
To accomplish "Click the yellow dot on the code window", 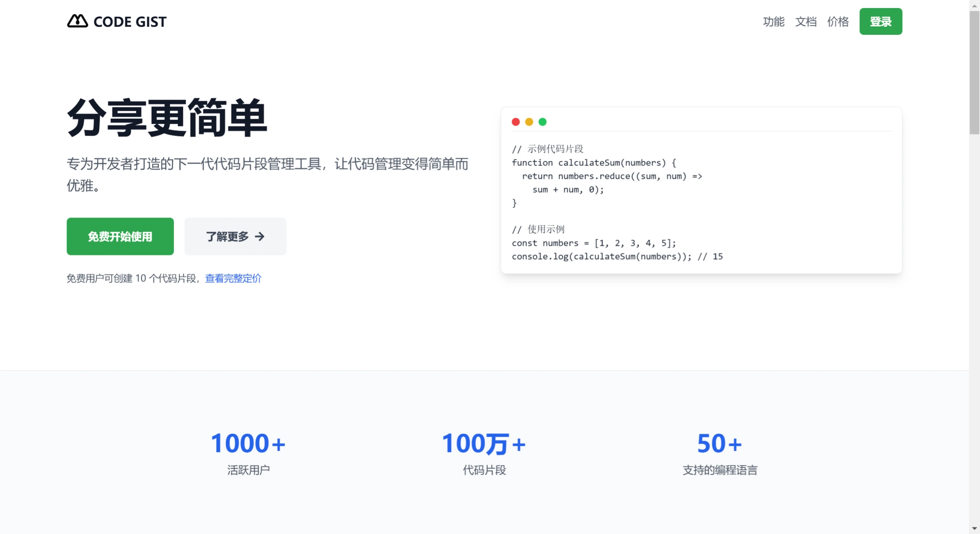I will click(529, 121).
